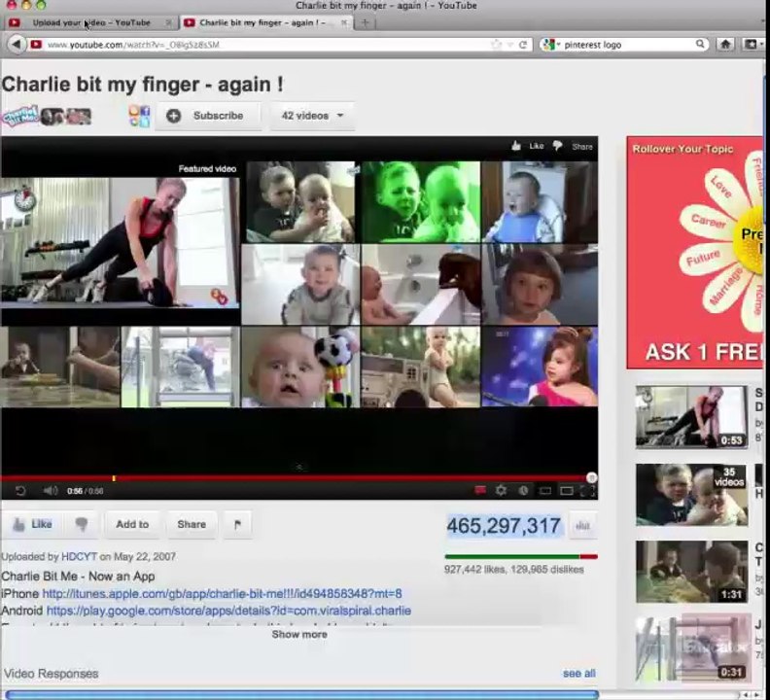Open the HDCYT uploader link
The height and width of the screenshot is (700, 770).
pyautogui.click(x=79, y=556)
